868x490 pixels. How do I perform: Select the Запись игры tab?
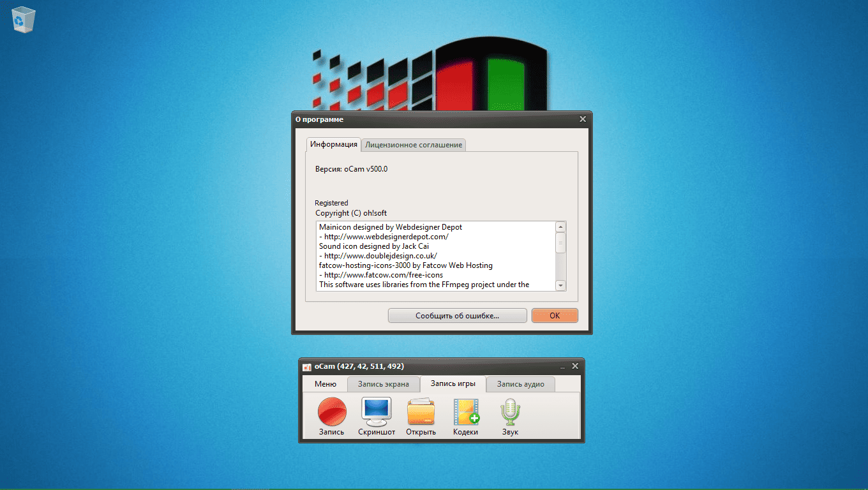(x=453, y=383)
